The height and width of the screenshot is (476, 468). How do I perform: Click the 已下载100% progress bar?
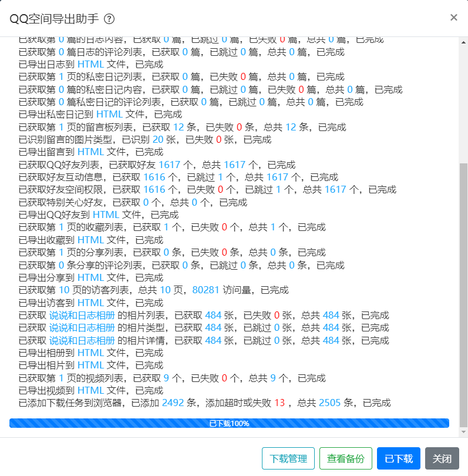(229, 423)
